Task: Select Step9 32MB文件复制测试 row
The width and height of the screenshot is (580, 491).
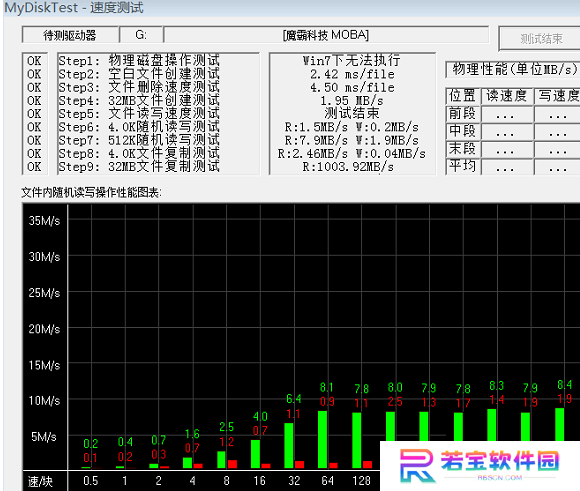Action: 139,167
